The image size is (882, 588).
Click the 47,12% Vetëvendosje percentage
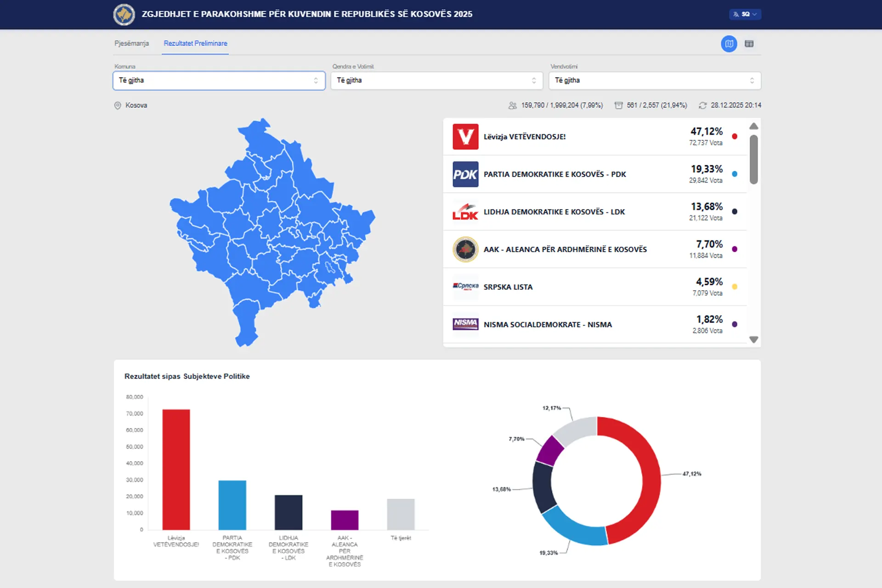707,131
